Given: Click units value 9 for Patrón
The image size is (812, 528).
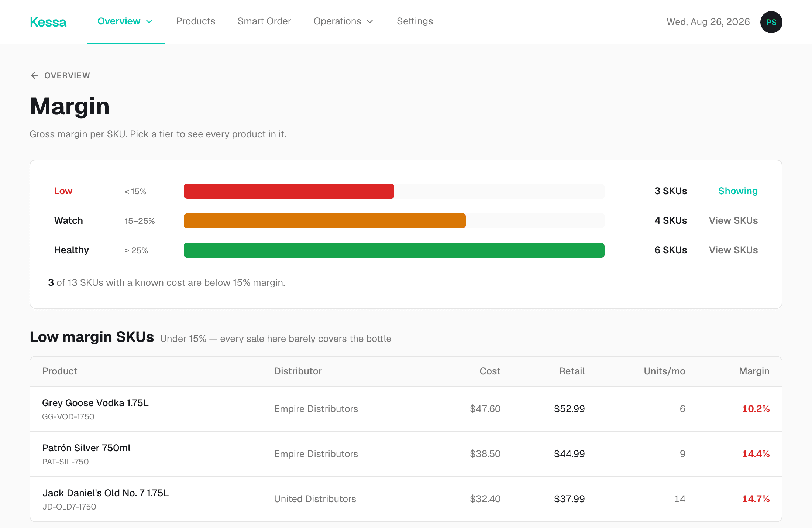Looking at the screenshot, I should click(x=682, y=454).
